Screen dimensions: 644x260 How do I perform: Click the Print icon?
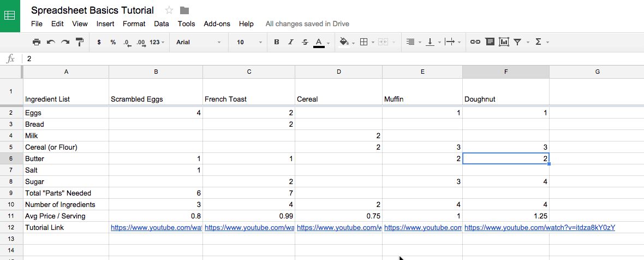37,42
